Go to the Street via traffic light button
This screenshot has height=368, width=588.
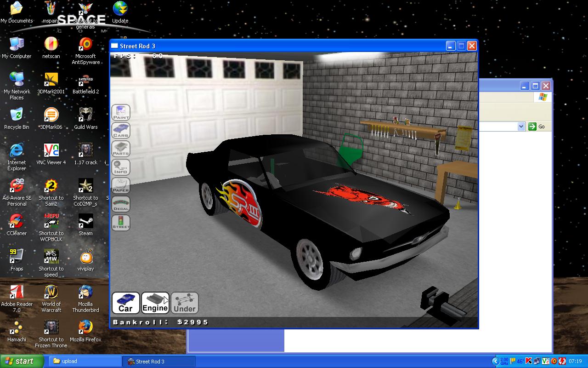click(x=121, y=223)
